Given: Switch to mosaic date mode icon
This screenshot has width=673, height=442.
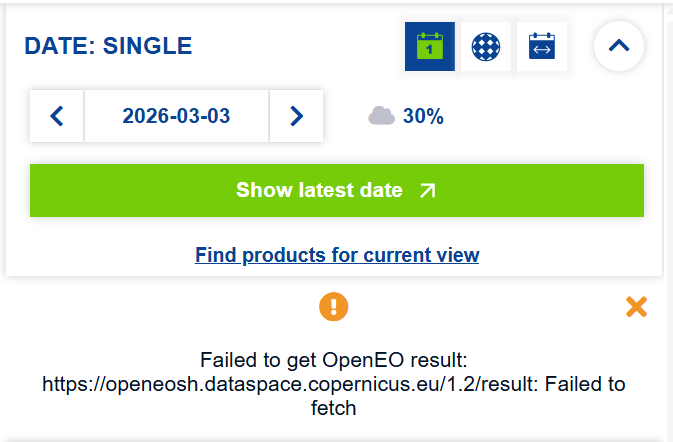Looking at the screenshot, I should click(486, 47).
